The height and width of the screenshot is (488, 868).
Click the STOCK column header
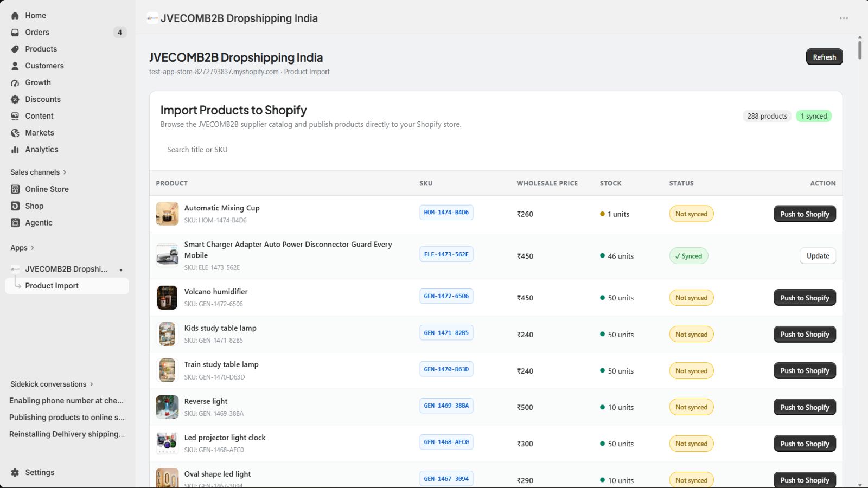610,183
